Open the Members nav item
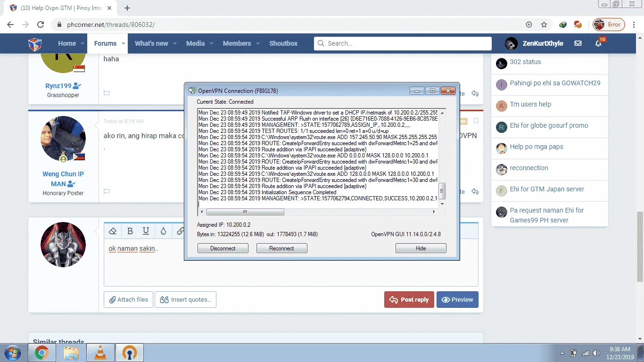This screenshot has width=644, height=362. pos(237,43)
